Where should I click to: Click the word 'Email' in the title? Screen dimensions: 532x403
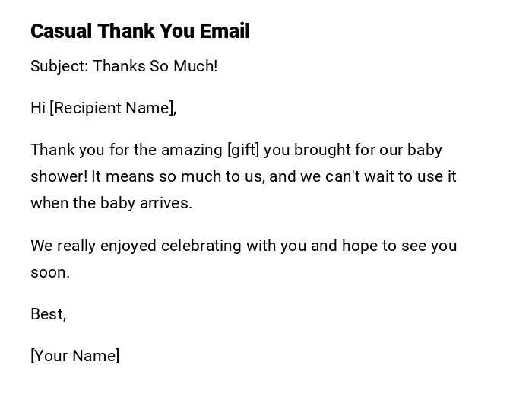[x=224, y=31]
